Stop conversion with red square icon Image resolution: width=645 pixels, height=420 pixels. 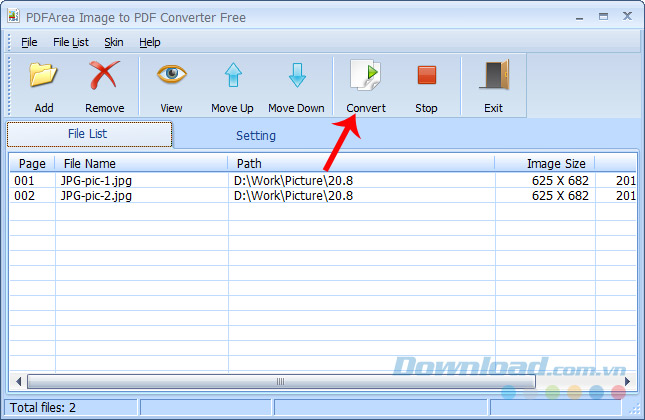tap(427, 75)
